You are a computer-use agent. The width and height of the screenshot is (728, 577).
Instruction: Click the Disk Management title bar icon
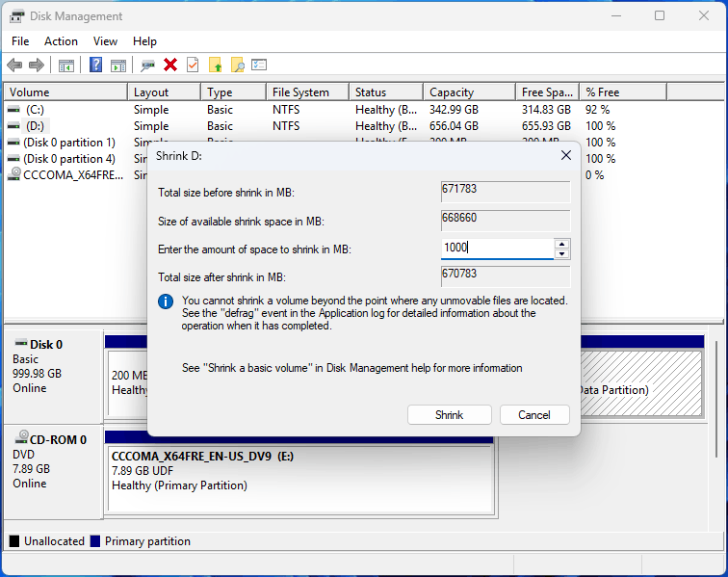(16, 16)
